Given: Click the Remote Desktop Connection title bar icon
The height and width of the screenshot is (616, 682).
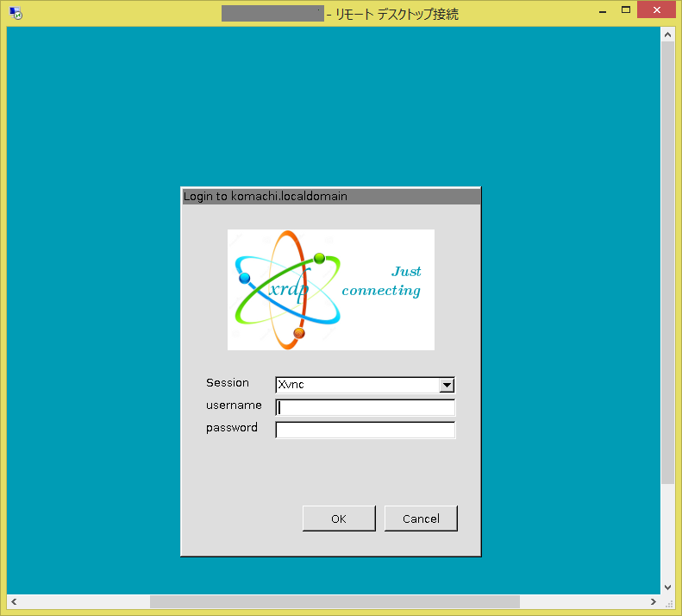Looking at the screenshot, I should coord(16,13).
